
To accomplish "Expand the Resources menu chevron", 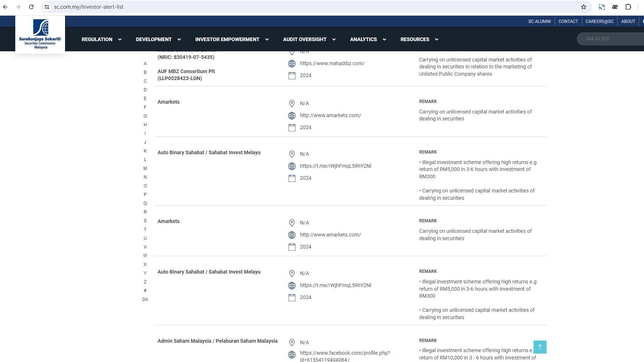I will point(436,39).
